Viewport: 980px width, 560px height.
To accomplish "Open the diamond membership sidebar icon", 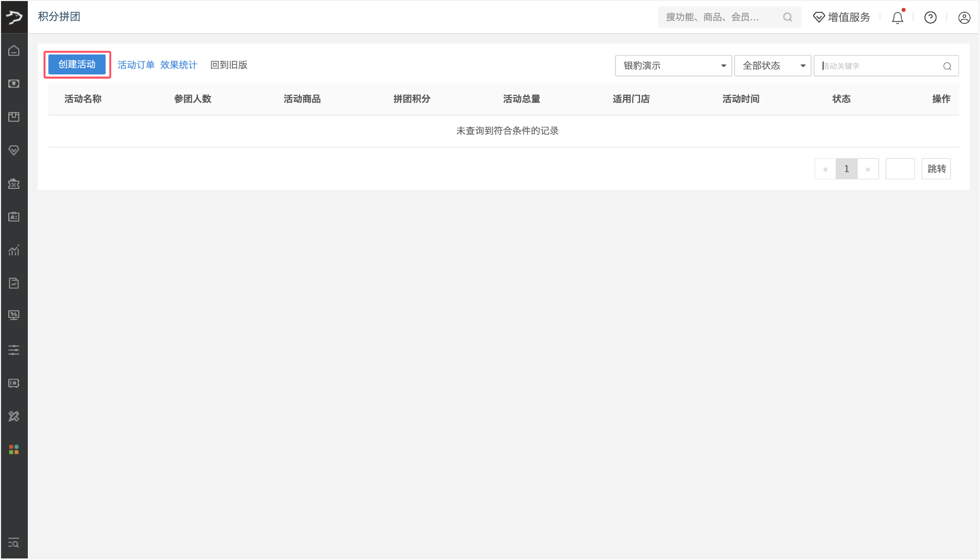I will click(14, 150).
